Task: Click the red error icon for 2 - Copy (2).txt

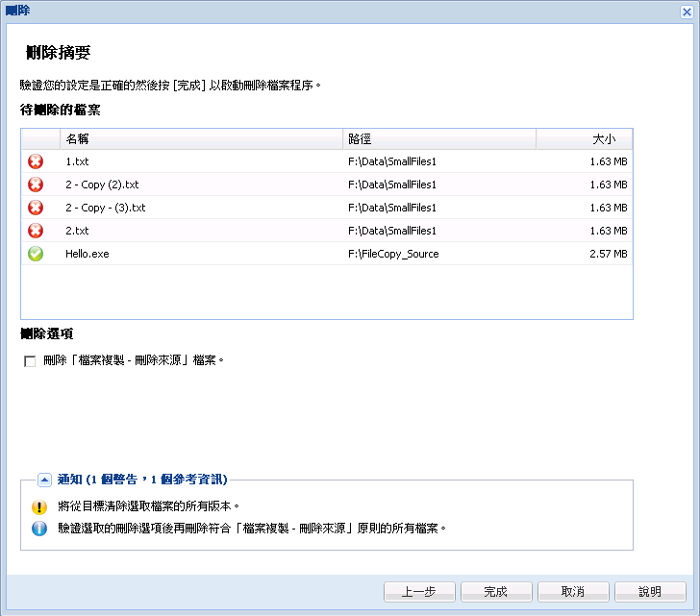Action: point(36,185)
